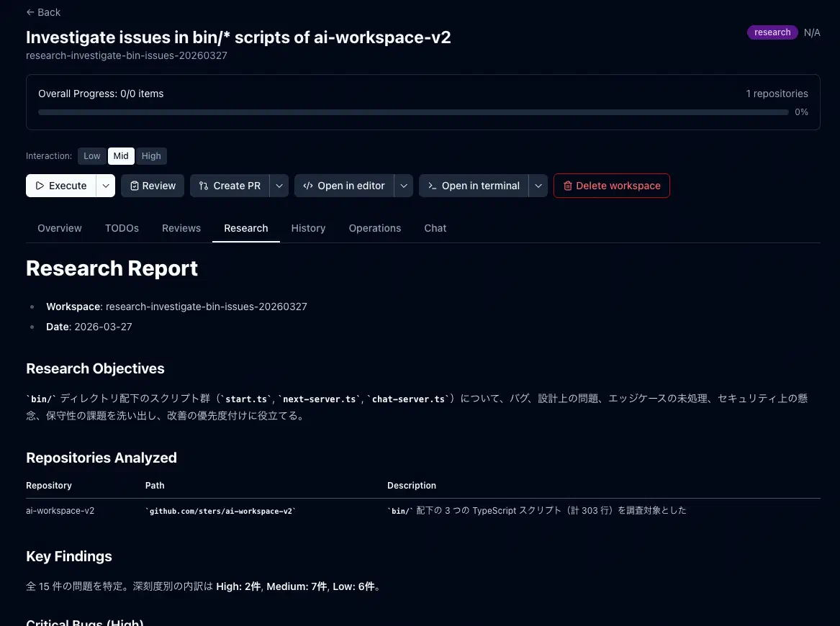Image resolution: width=840 pixels, height=626 pixels.
Task: Expand the Open in editor dropdown chevron
Action: 404,186
